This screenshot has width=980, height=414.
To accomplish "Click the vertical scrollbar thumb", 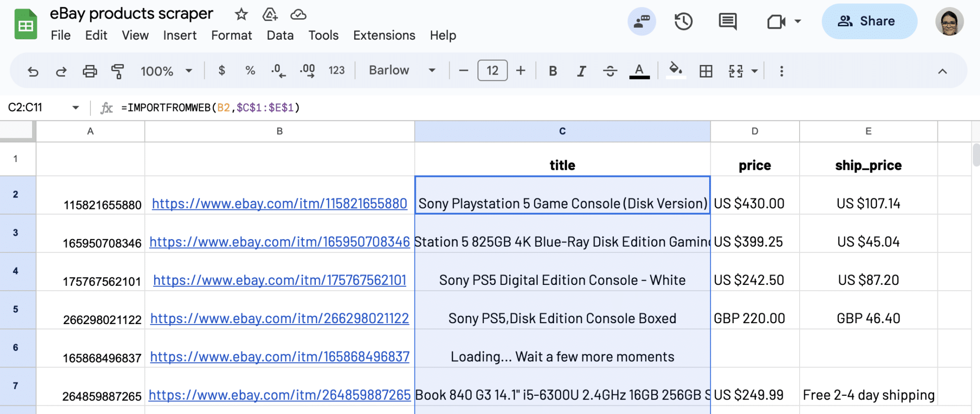I will 976,155.
